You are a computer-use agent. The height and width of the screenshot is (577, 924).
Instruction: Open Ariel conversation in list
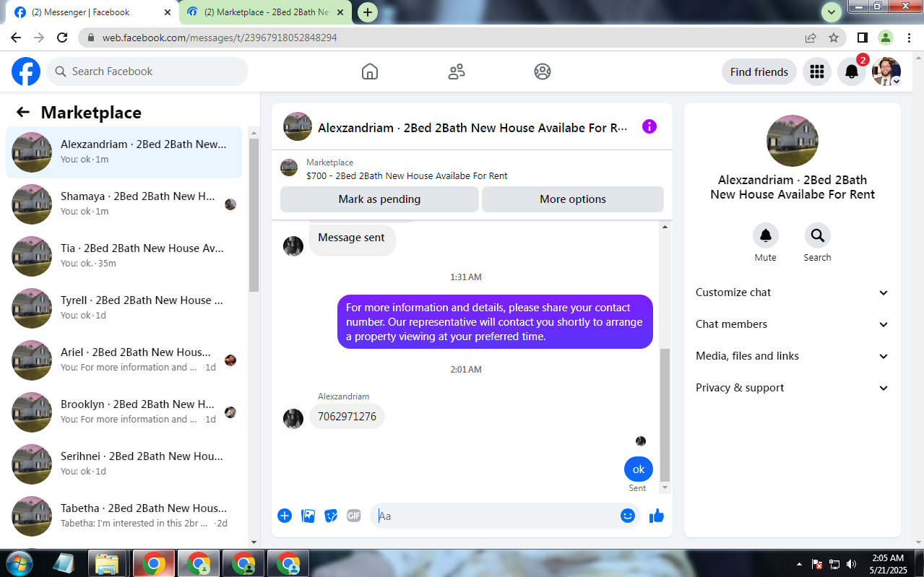(x=124, y=360)
